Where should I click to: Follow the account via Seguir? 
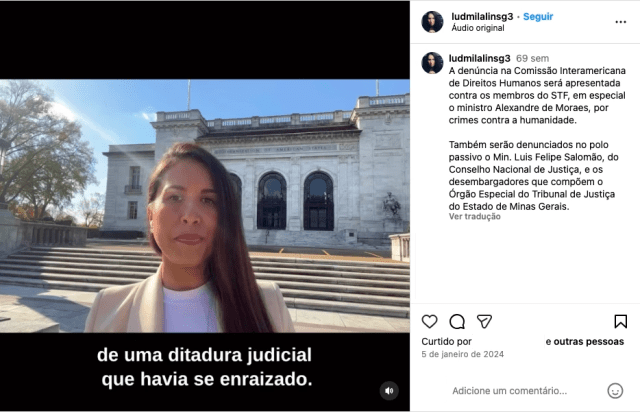click(x=538, y=17)
